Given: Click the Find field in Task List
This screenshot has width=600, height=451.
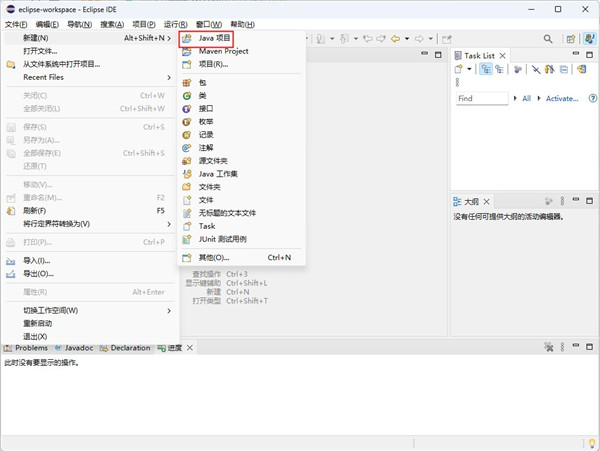Looking at the screenshot, I should point(481,99).
